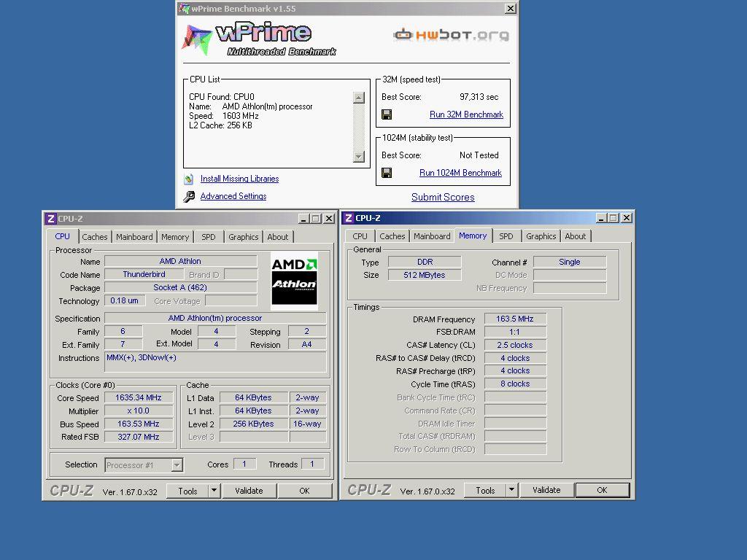
Task: Click Run 32M Benchmark link
Action: [x=466, y=114]
